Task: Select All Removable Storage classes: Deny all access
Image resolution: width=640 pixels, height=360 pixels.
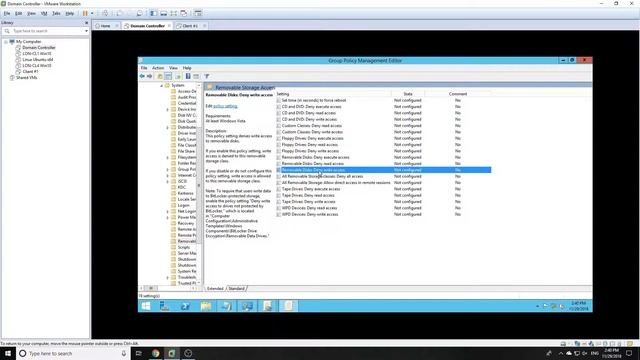Action: click(322, 176)
